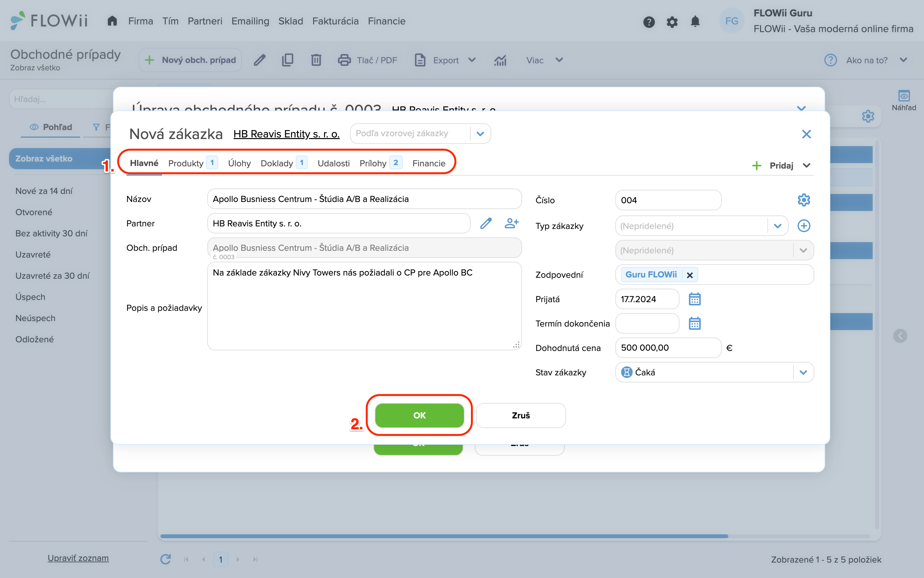Open the Viac dropdown menu
The image size is (924, 578).
pyautogui.click(x=544, y=60)
